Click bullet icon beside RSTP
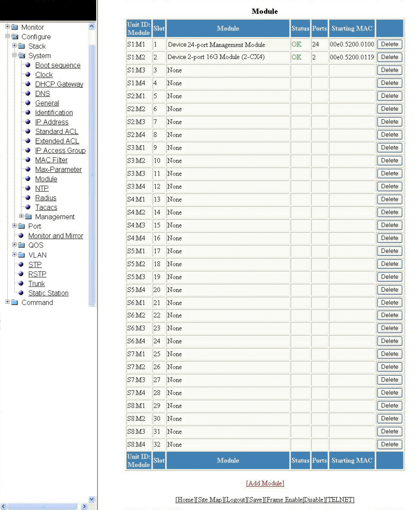 click(21, 274)
